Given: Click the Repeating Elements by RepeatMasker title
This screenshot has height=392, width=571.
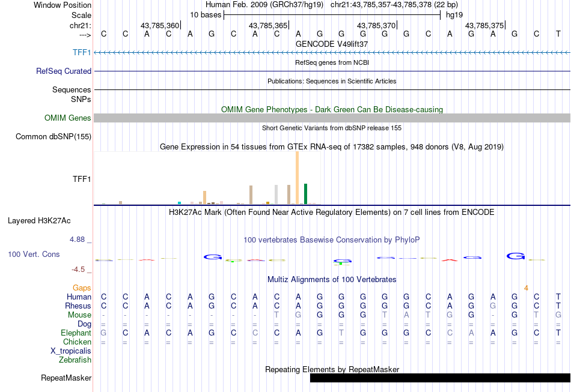Looking at the screenshot, I should click(332, 369).
